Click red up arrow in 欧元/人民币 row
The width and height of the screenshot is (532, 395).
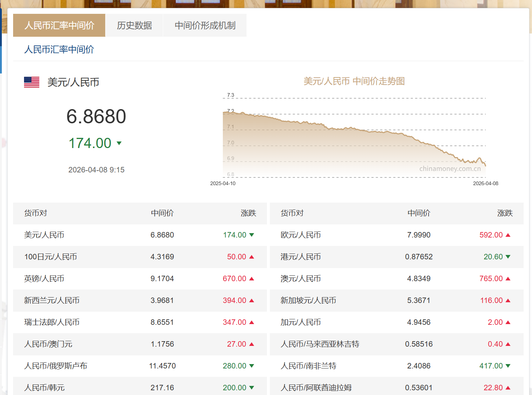click(508, 235)
